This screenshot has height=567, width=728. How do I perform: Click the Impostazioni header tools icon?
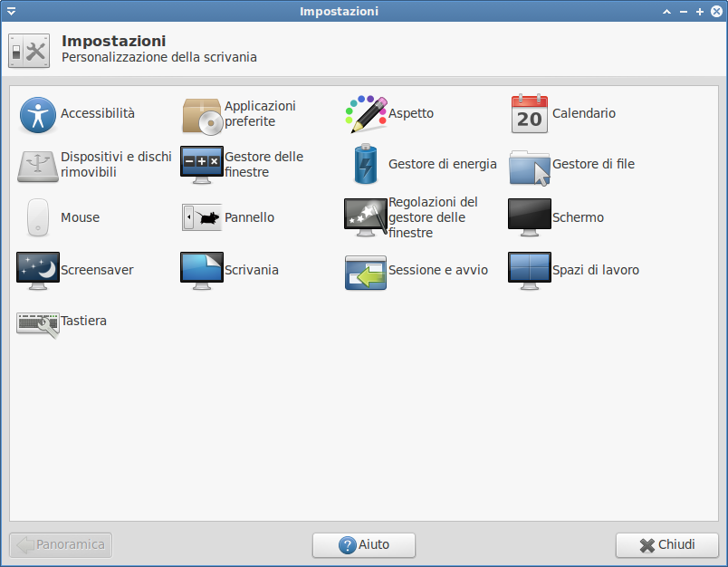click(x=29, y=51)
